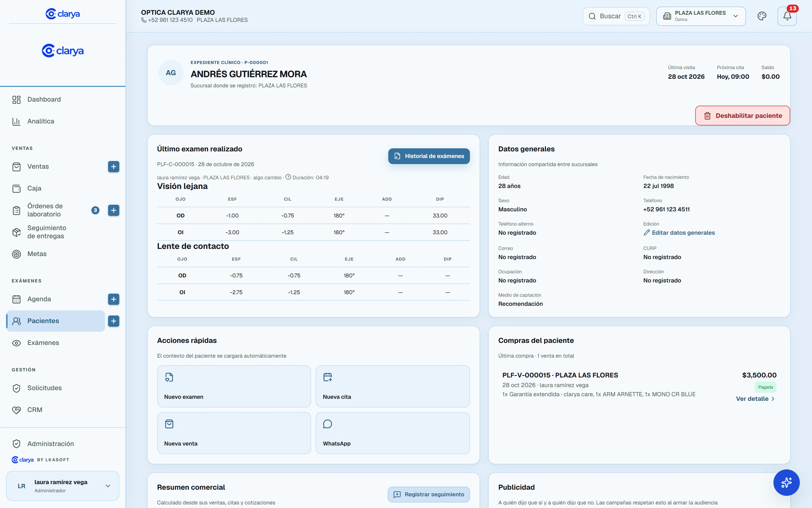Select Pacientes menu item
This screenshot has height=508, width=812.
(56, 321)
